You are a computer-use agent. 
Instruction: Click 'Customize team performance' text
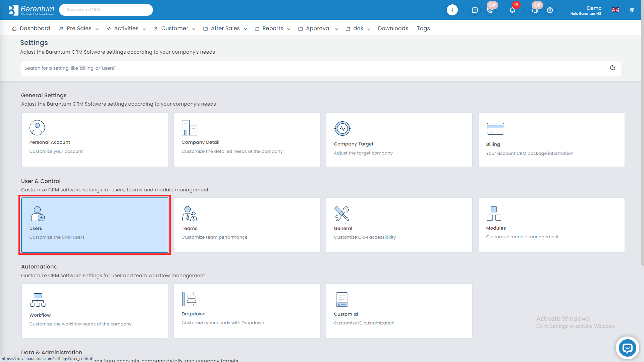(x=214, y=237)
